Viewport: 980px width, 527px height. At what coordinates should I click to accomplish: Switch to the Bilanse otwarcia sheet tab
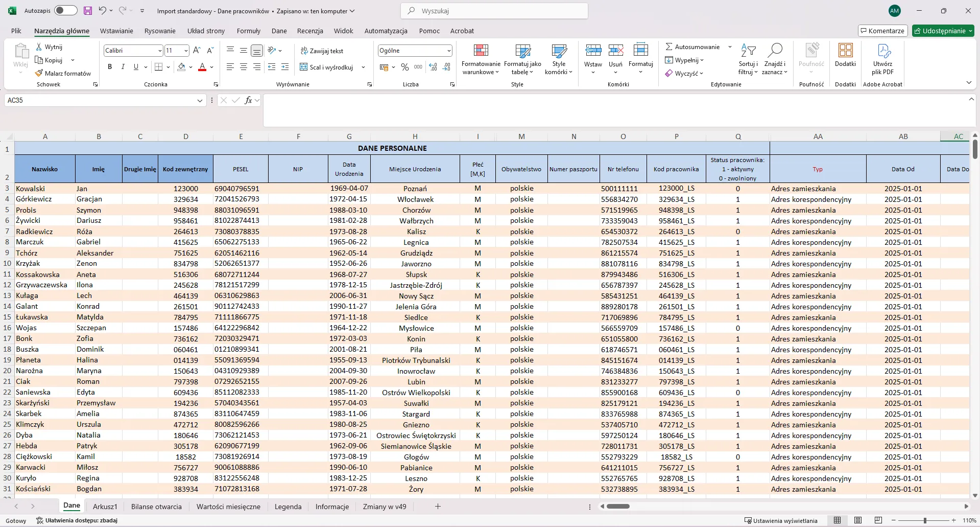pyautogui.click(x=156, y=507)
